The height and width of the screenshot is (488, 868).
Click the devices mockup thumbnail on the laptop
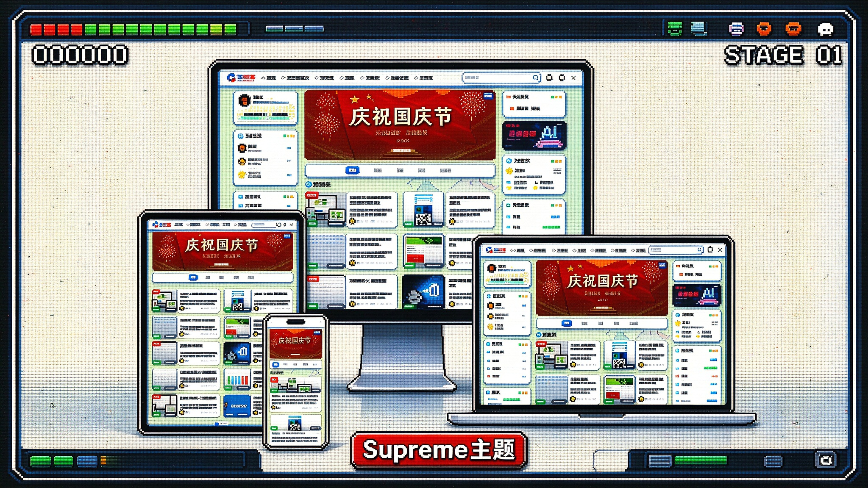point(551,355)
